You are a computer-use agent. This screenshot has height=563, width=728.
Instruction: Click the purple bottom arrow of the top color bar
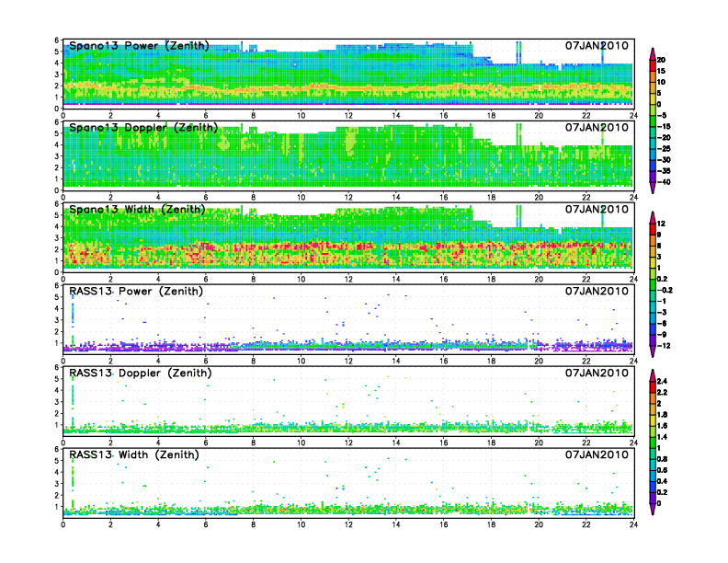point(653,188)
